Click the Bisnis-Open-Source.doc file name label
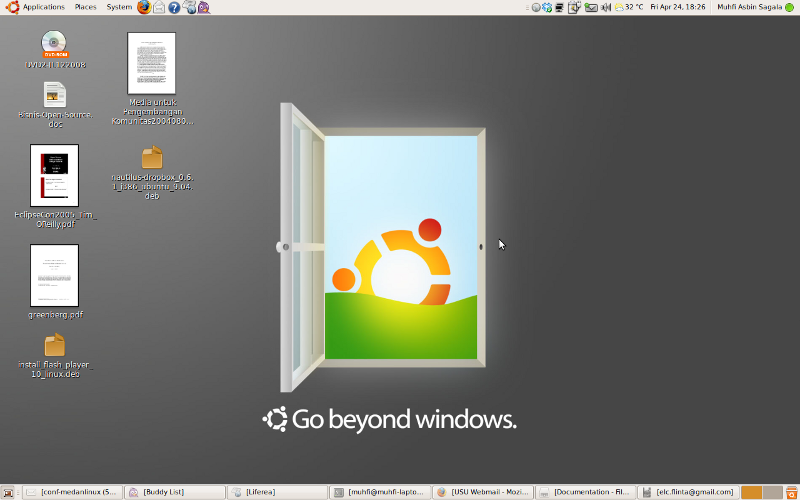This screenshot has height=500, width=800. coord(55,119)
